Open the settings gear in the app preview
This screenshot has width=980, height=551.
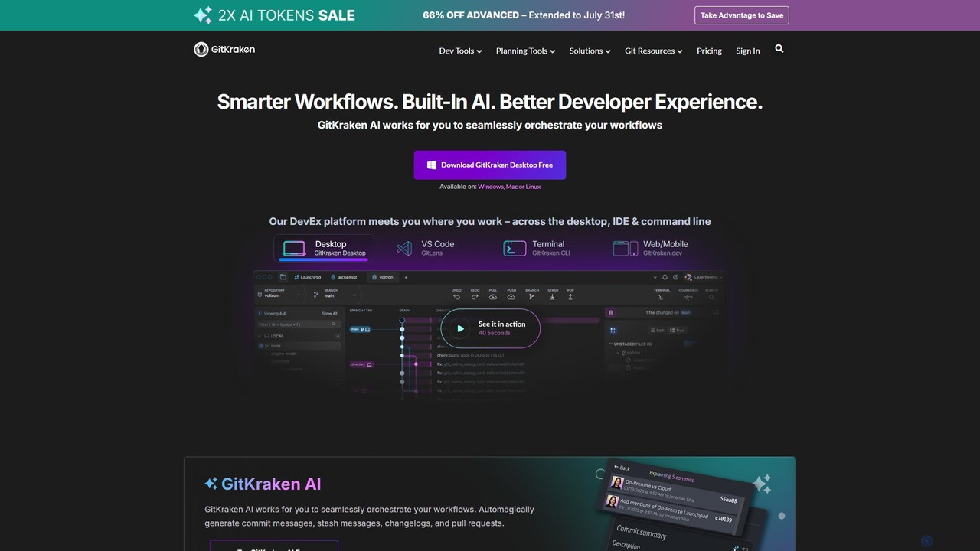click(x=675, y=277)
